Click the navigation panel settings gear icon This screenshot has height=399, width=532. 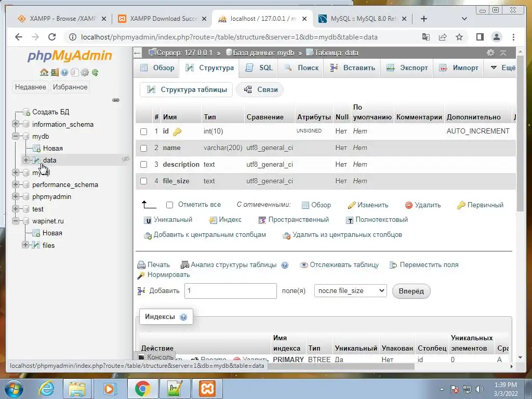coord(85,72)
